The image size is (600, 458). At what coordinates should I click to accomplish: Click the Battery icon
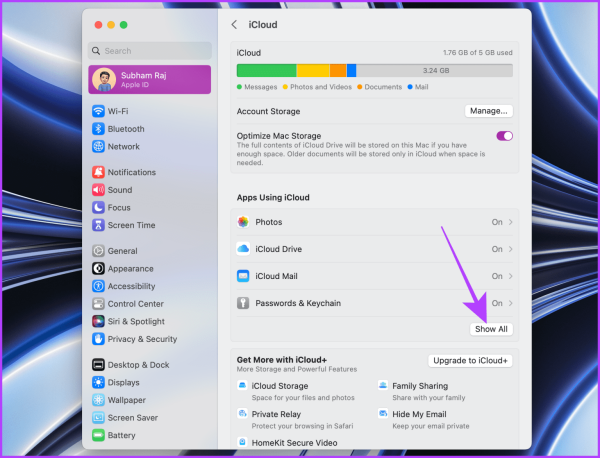tap(98, 435)
